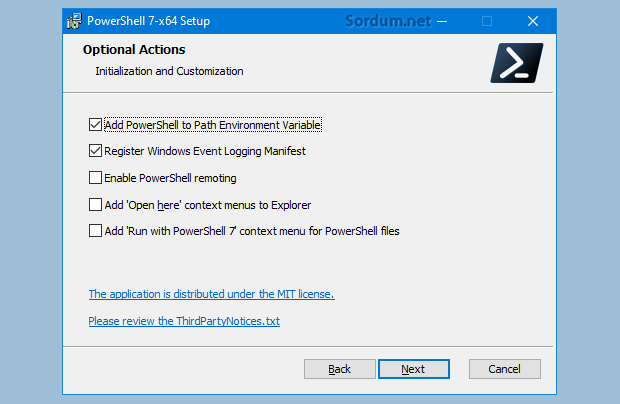620x404 pixels.
Task: Tick Add 'Open here' context menus option
Action: click(95, 205)
